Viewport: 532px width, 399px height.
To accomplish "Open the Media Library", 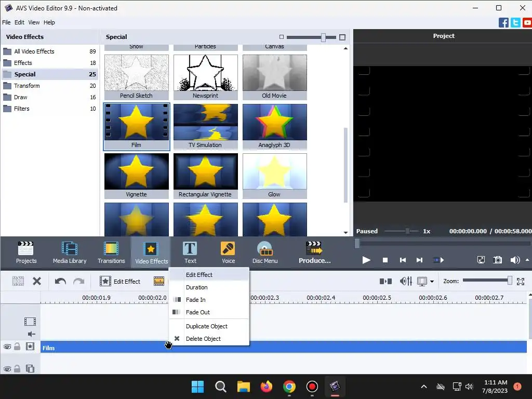I will pos(70,252).
